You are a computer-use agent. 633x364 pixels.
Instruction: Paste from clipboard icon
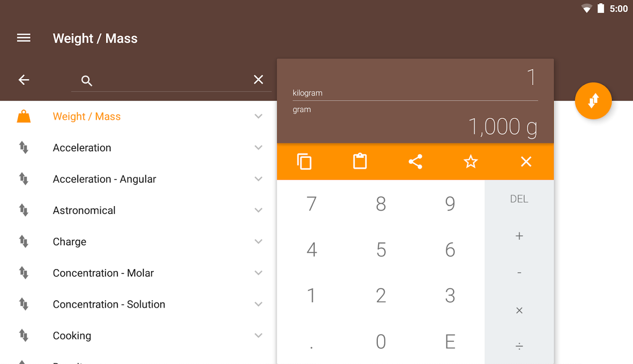(360, 162)
